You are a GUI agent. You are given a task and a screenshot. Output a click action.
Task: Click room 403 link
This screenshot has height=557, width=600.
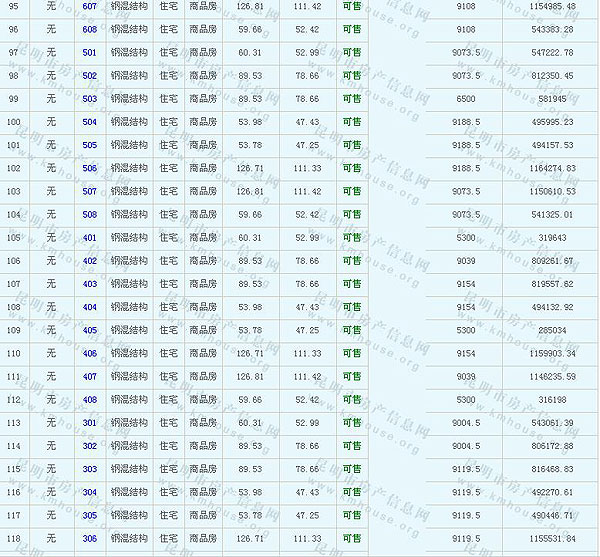pos(90,284)
